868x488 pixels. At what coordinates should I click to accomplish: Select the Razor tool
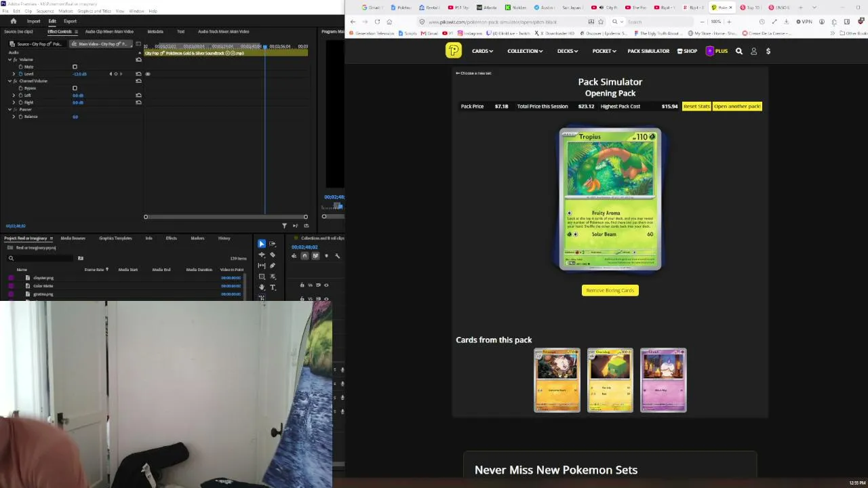point(273,255)
